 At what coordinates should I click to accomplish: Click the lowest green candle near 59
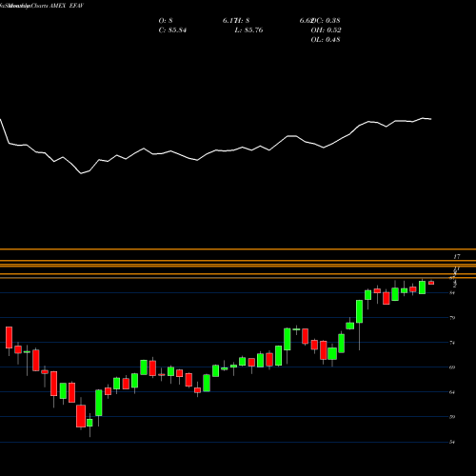(89, 423)
